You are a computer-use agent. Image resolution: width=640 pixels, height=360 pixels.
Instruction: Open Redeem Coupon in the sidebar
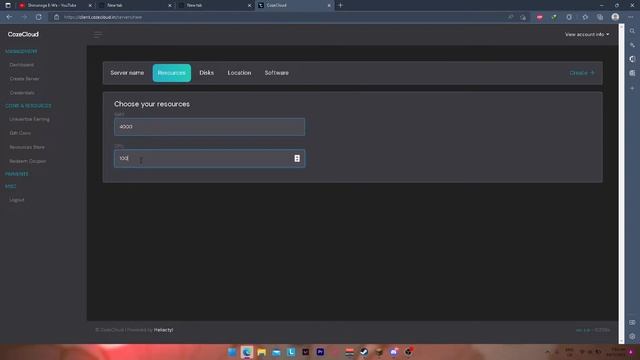click(x=27, y=161)
